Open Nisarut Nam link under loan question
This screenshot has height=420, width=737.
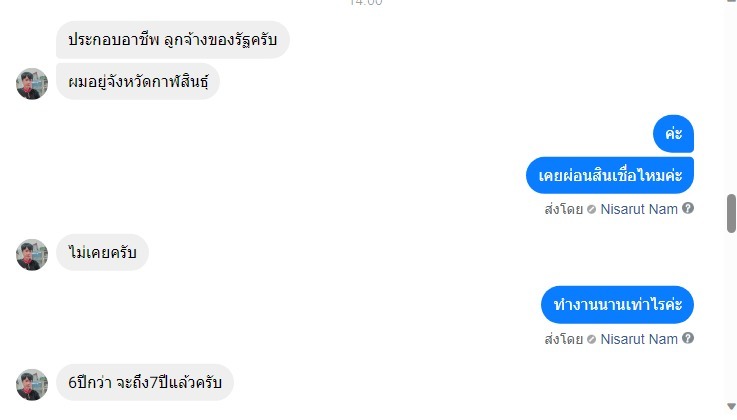(x=639, y=210)
